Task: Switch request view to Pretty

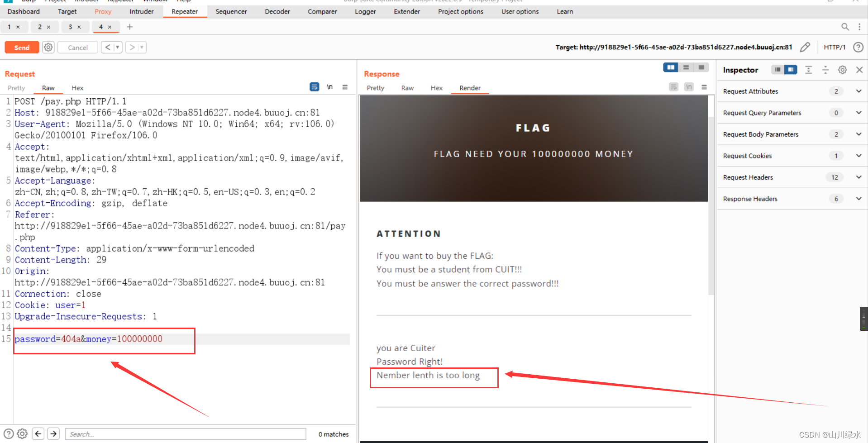Action: (16, 88)
